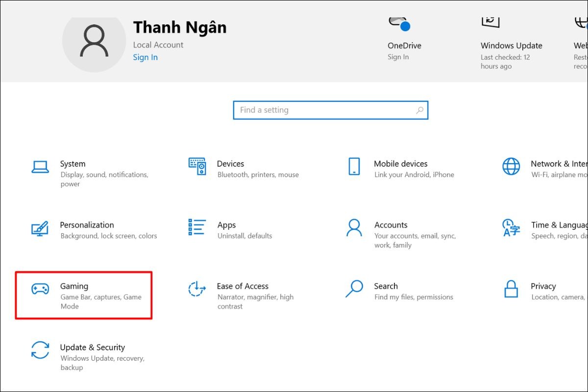588x392 pixels.
Task: Click the Narrator, magnifier, high contrast description
Action: 255,302
